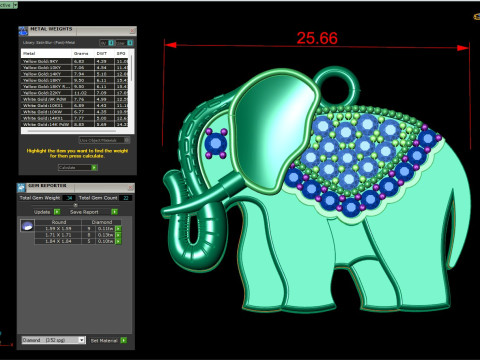Select the Yellow Gold 14KY row

pyautogui.click(x=75, y=74)
